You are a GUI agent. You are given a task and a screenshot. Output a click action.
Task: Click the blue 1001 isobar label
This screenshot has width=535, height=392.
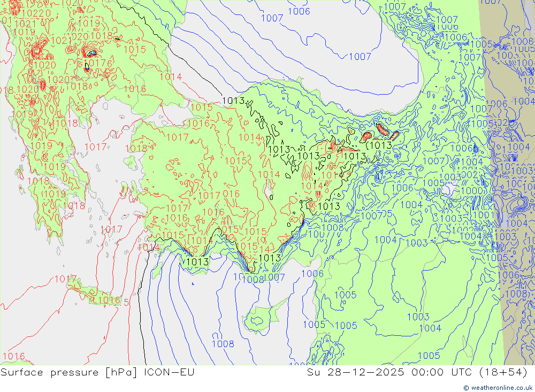click(x=484, y=215)
